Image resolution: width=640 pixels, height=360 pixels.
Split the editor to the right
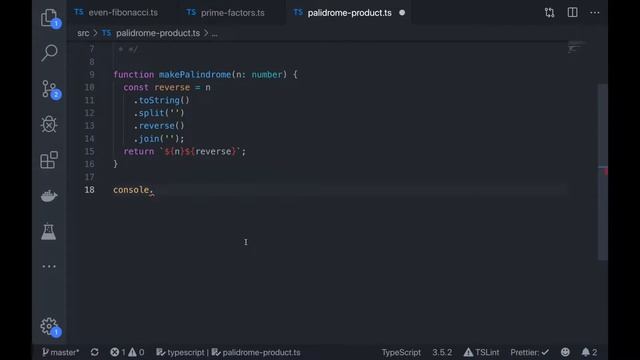tap(572, 13)
